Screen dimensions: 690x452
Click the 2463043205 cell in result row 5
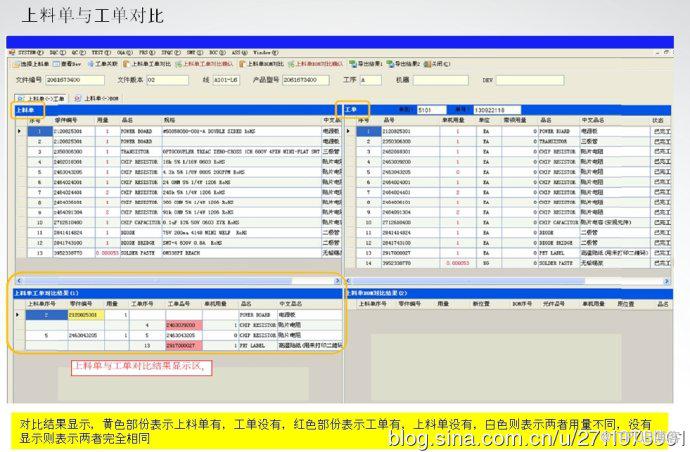pos(184,335)
